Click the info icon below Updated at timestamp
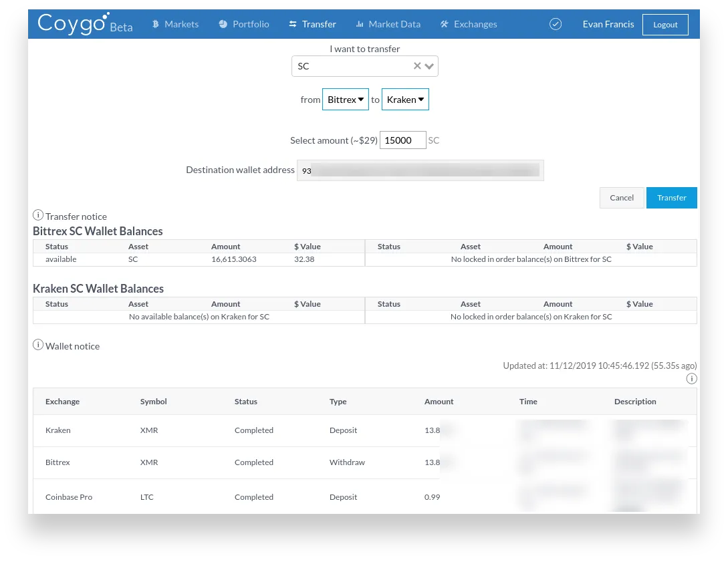The image size is (728, 568). tap(691, 379)
